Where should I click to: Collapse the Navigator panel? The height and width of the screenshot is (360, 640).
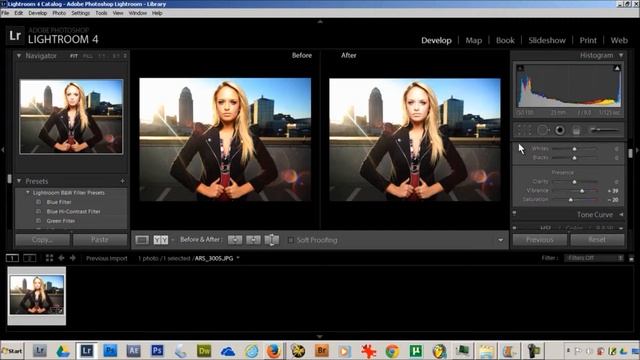click(x=19, y=56)
